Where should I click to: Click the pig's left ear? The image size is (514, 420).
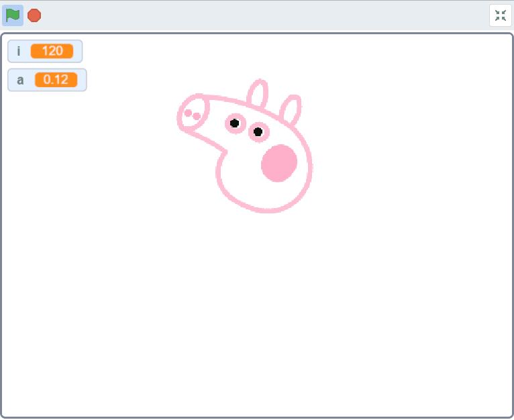pyautogui.click(x=257, y=95)
